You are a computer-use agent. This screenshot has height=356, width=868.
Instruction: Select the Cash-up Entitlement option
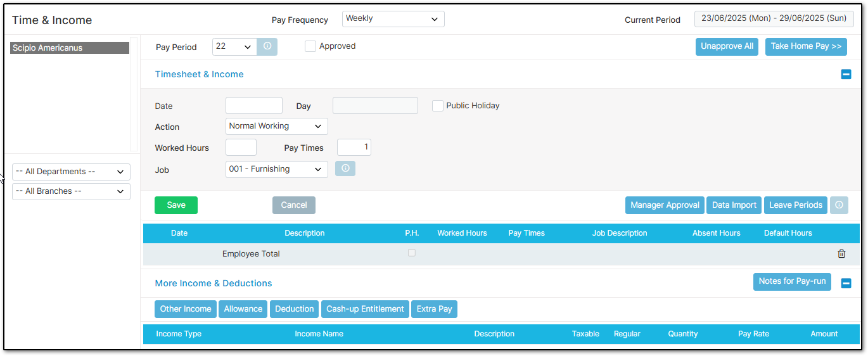(365, 309)
